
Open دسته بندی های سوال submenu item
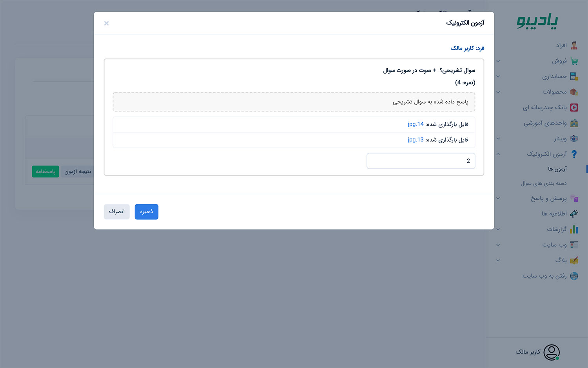544,183
